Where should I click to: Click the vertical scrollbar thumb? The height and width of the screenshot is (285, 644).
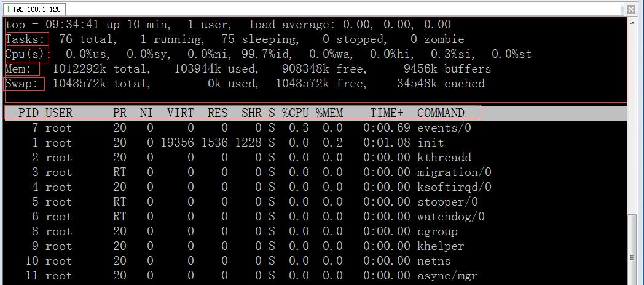(x=631, y=249)
